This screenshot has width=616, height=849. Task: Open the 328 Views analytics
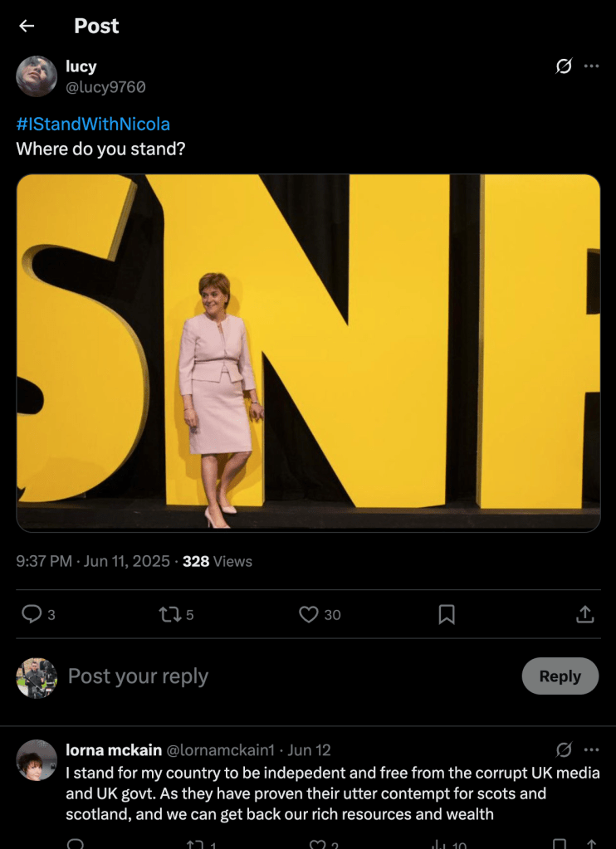218,561
